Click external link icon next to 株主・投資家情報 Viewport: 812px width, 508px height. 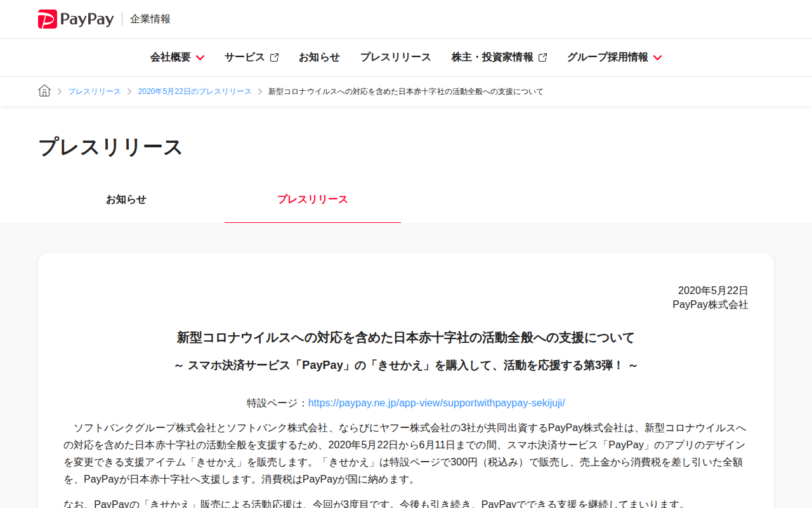click(x=542, y=57)
